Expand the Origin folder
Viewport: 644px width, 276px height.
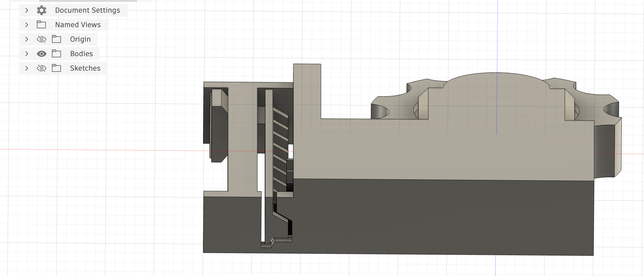click(x=27, y=39)
